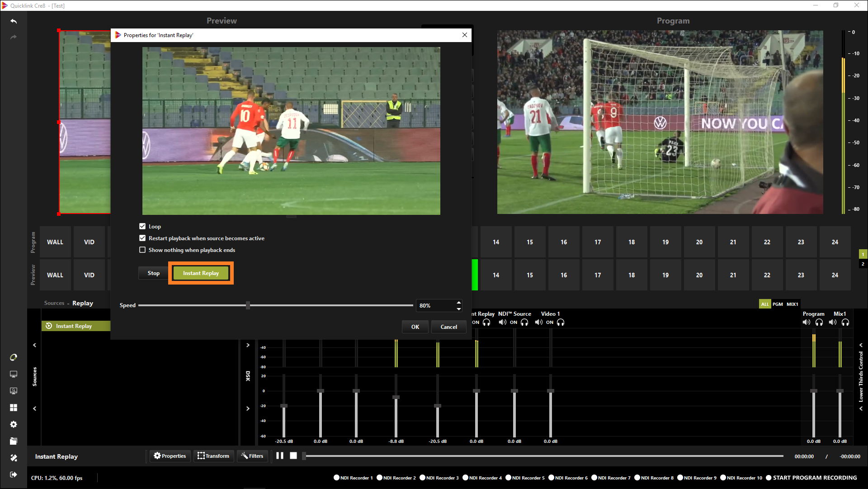Open the folders icon in sidebar
Image resolution: width=868 pixels, height=489 pixels.
point(14,441)
